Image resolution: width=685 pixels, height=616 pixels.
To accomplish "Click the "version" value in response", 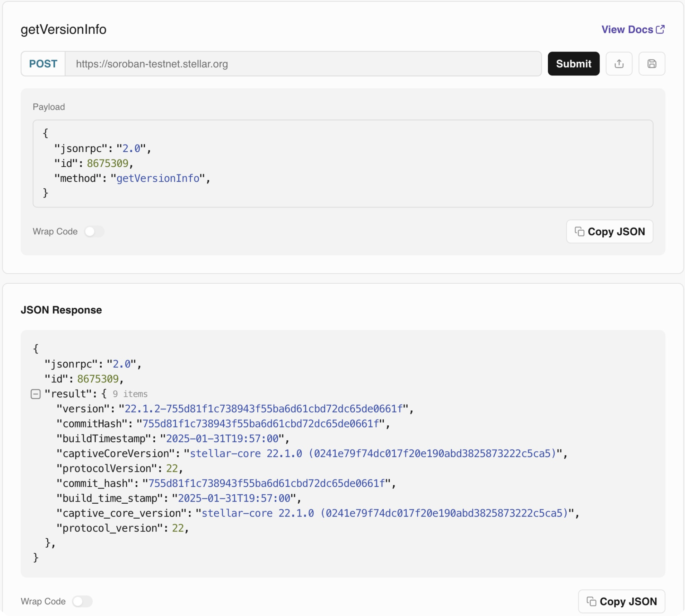I will [x=263, y=409].
